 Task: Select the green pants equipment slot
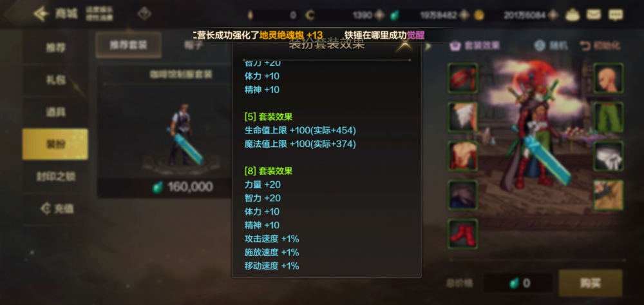point(609,117)
